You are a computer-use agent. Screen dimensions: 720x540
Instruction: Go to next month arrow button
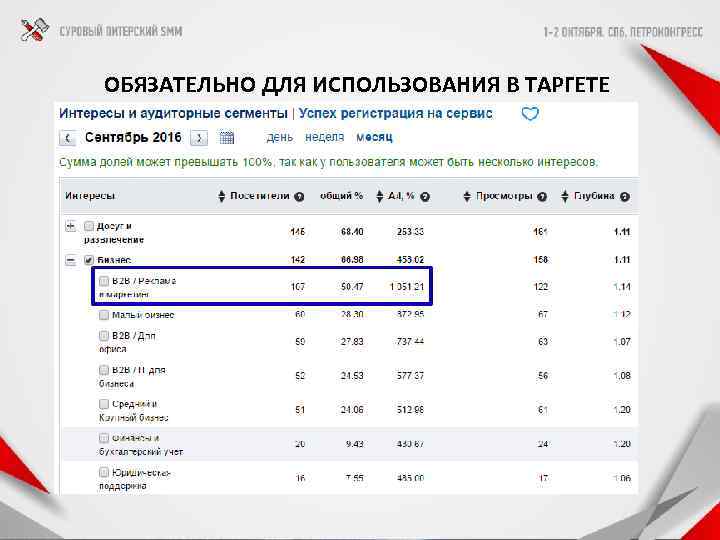(199, 138)
